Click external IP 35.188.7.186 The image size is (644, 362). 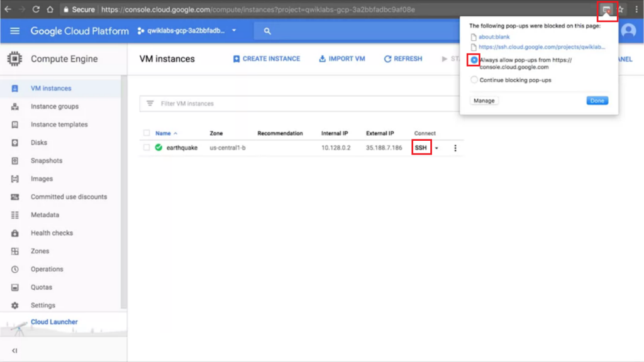pos(384,148)
